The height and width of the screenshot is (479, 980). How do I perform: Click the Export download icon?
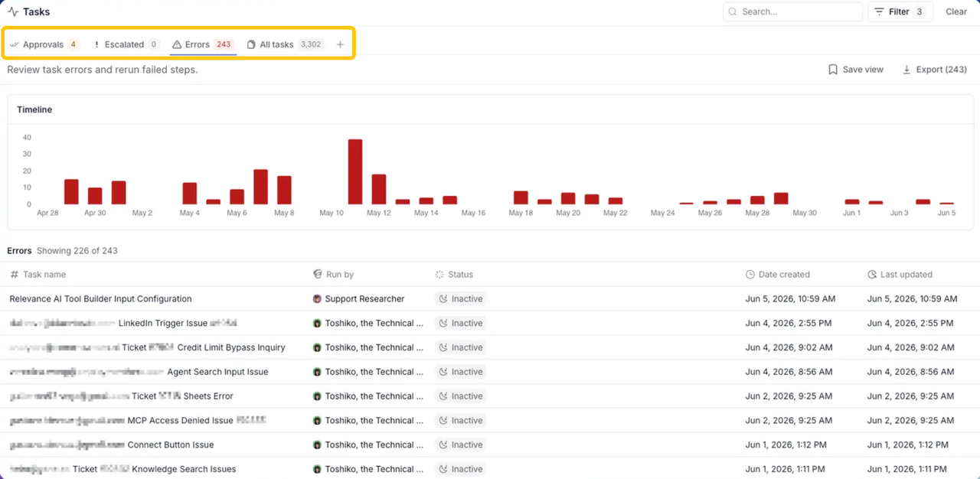point(906,70)
